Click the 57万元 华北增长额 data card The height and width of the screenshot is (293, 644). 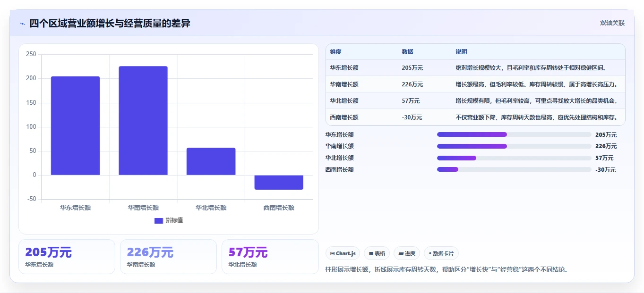click(270, 257)
